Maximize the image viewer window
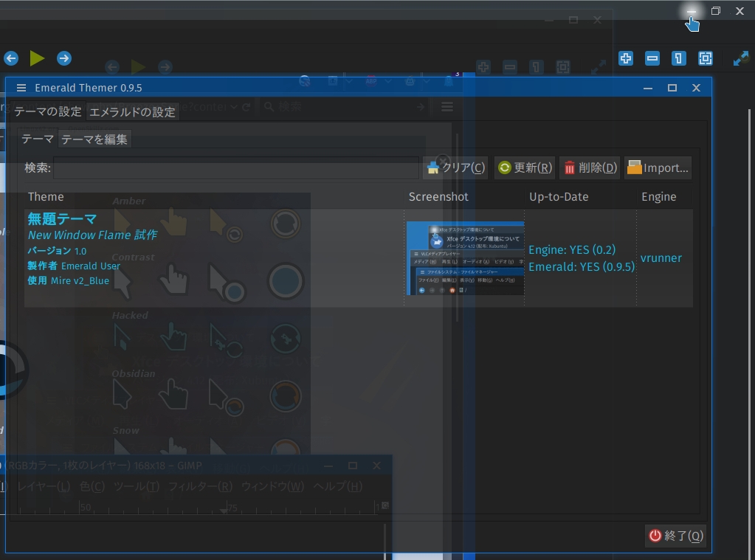The height and width of the screenshot is (560, 755). click(x=716, y=10)
